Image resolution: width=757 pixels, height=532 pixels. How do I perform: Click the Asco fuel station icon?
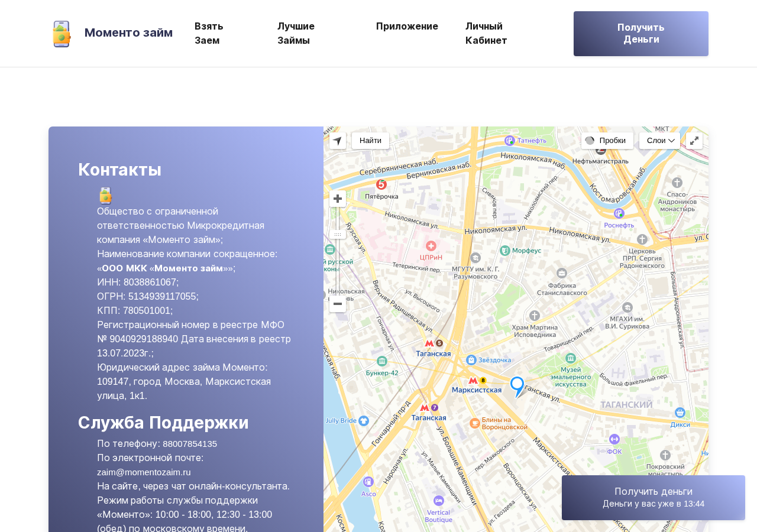pos(368,482)
